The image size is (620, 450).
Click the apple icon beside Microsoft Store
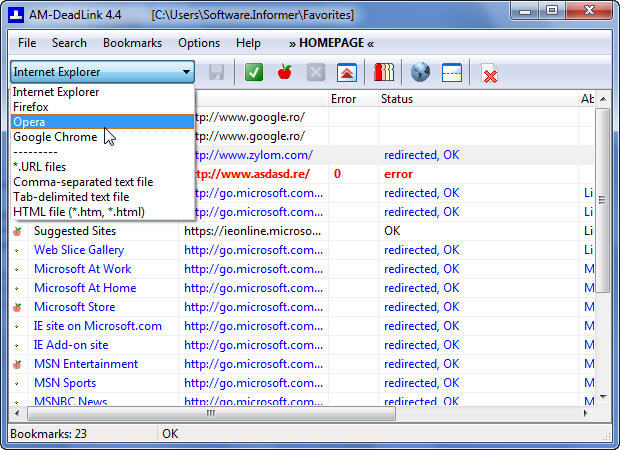coord(17,307)
